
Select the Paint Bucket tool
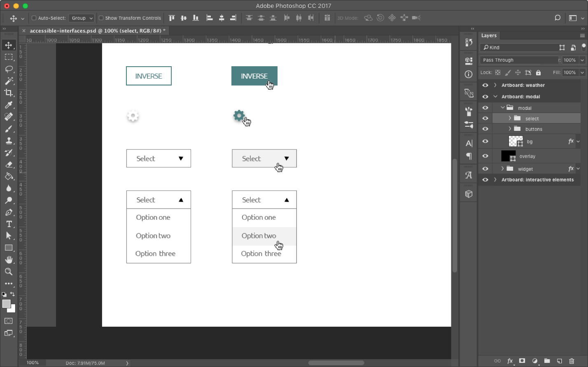click(9, 177)
